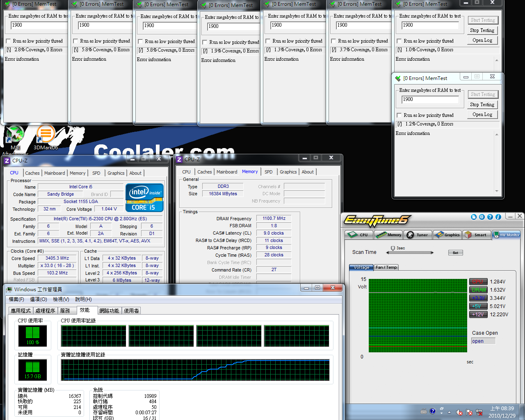Screen dimensions: 525x420
Task: Click Open Log in 1.0% Coverage MemTest
Action: coord(482,40)
